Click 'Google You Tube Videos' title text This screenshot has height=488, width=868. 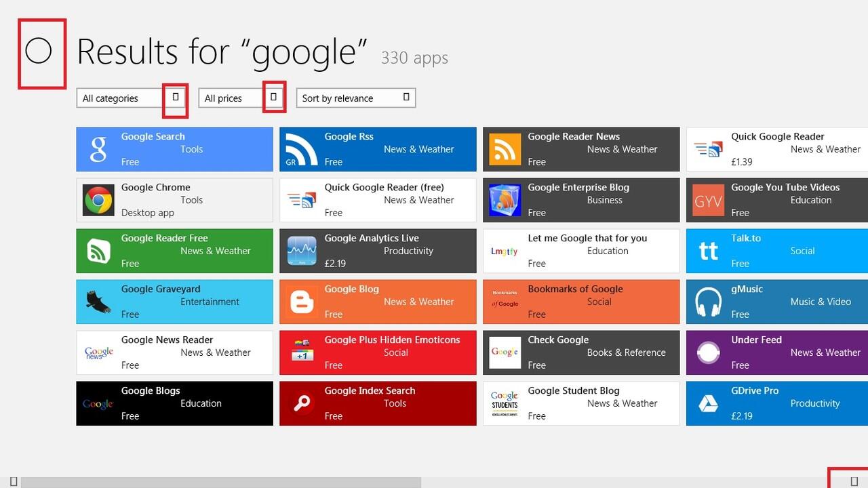(x=785, y=187)
